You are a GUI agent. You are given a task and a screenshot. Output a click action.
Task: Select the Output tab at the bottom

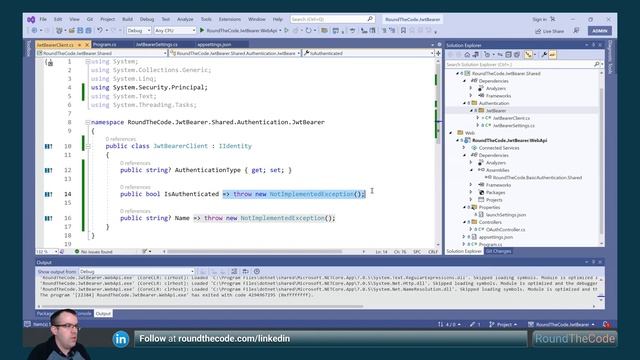coord(103,313)
